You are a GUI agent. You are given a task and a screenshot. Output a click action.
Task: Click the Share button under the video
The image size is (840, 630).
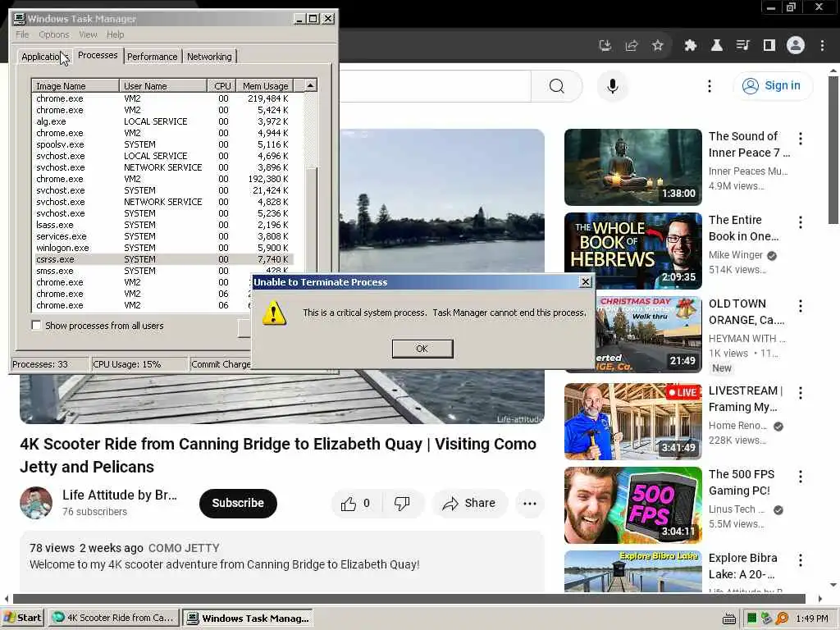coord(469,503)
